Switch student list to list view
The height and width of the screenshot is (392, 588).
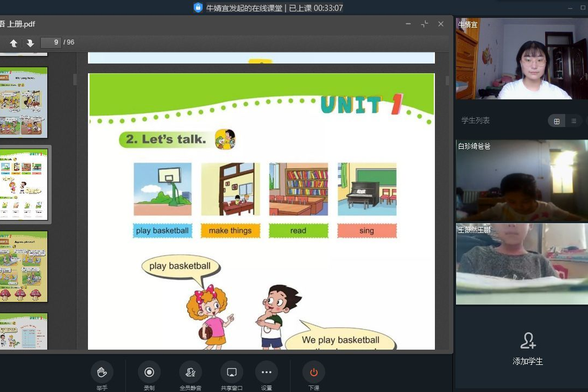pyautogui.click(x=573, y=121)
